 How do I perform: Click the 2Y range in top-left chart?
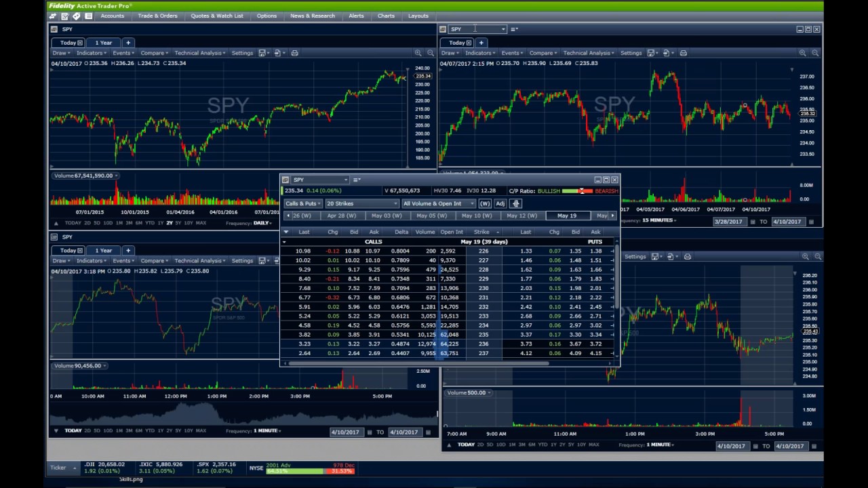click(x=169, y=223)
